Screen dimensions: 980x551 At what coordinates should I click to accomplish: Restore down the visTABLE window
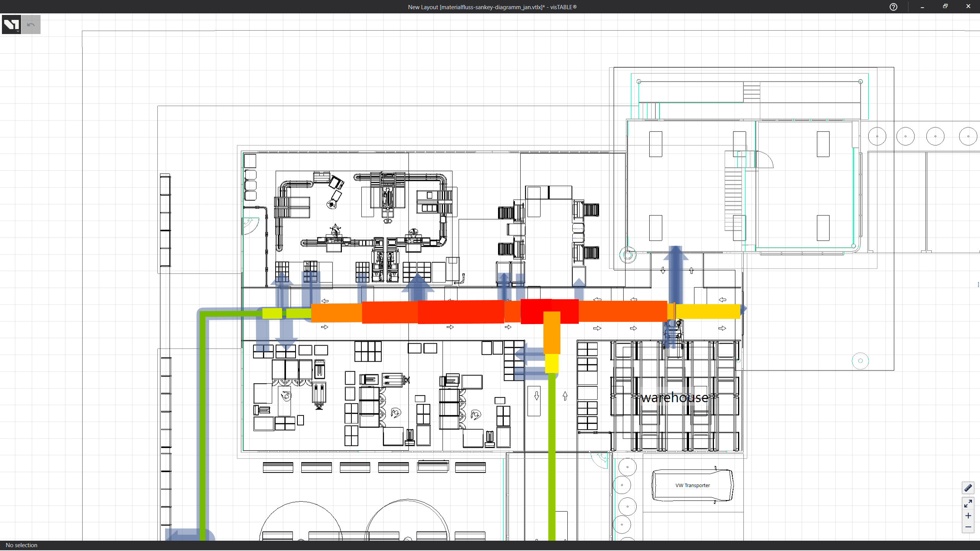click(x=945, y=7)
